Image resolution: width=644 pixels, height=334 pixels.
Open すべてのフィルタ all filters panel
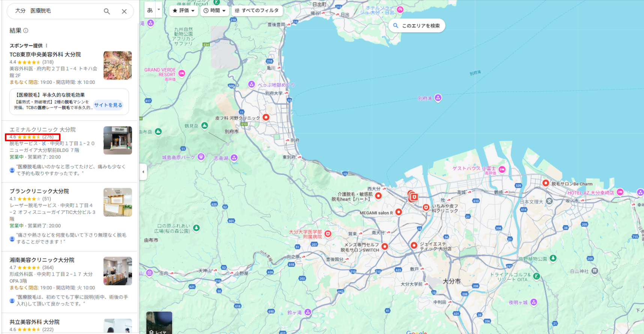(257, 11)
